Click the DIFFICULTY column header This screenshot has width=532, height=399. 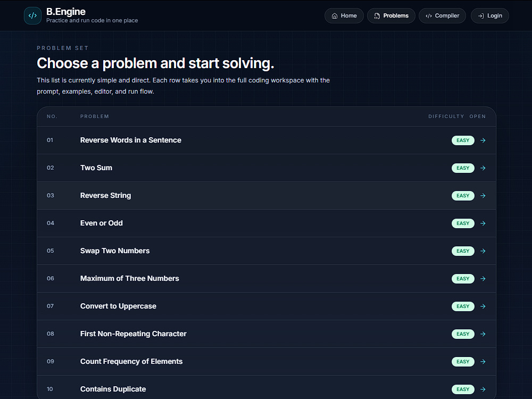(x=446, y=117)
